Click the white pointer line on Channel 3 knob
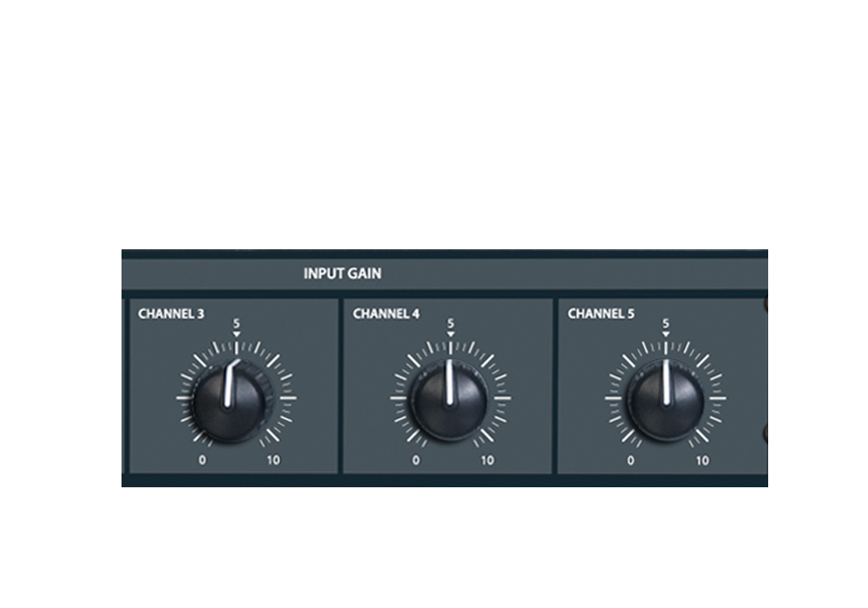868x608 pixels. pyautogui.click(x=231, y=384)
